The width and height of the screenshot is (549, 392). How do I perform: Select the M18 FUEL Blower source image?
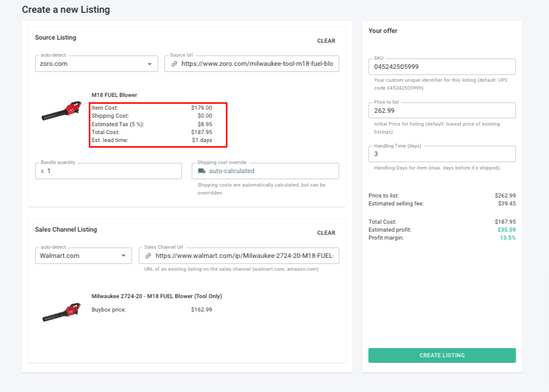coord(61,112)
